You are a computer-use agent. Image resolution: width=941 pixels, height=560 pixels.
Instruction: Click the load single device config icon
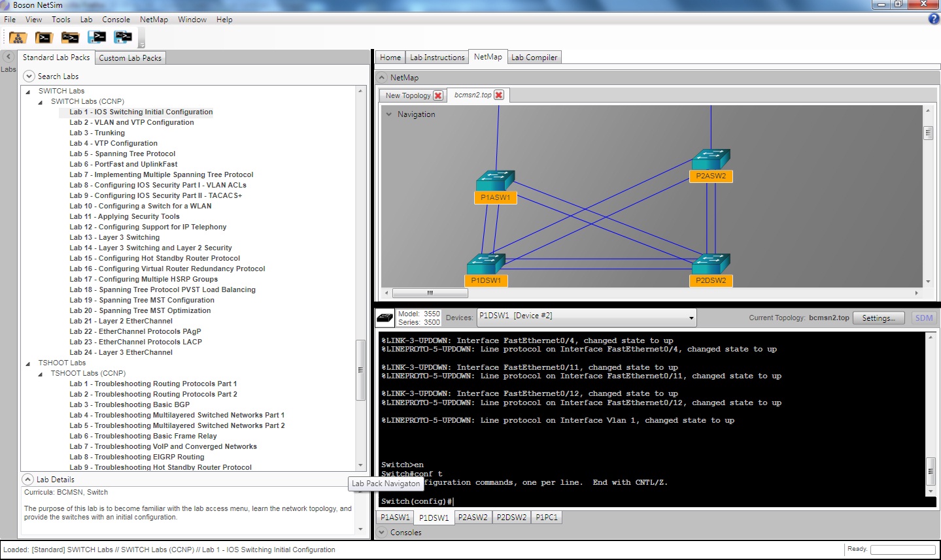[x=44, y=37]
